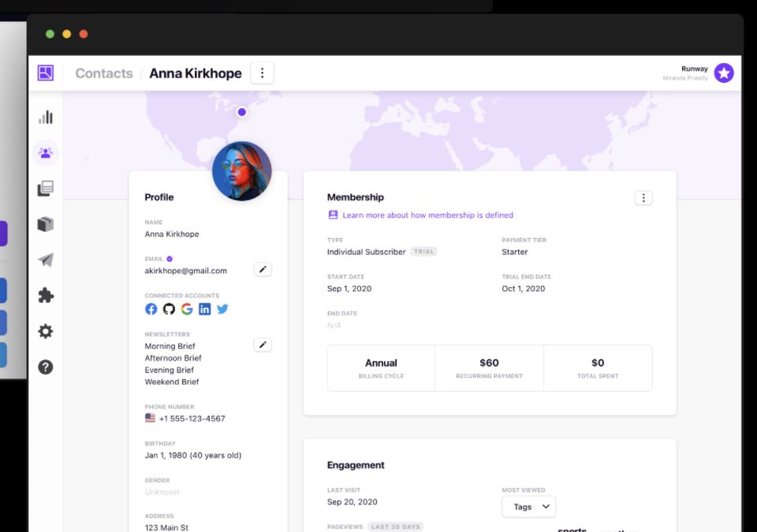Open the puzzle piece integrations icon
The width and height of the screenshot is (757, 532).
click(x=46, y=296)
